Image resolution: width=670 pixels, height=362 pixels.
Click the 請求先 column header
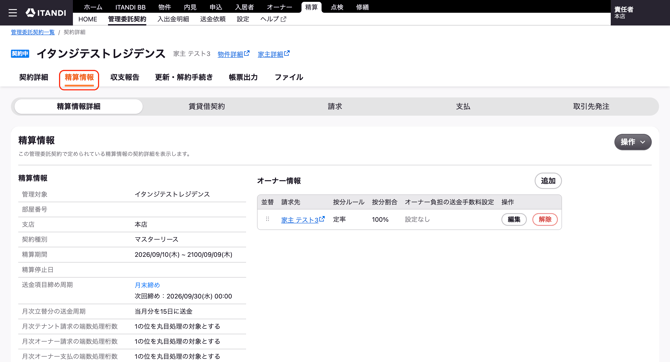[291, 202]
